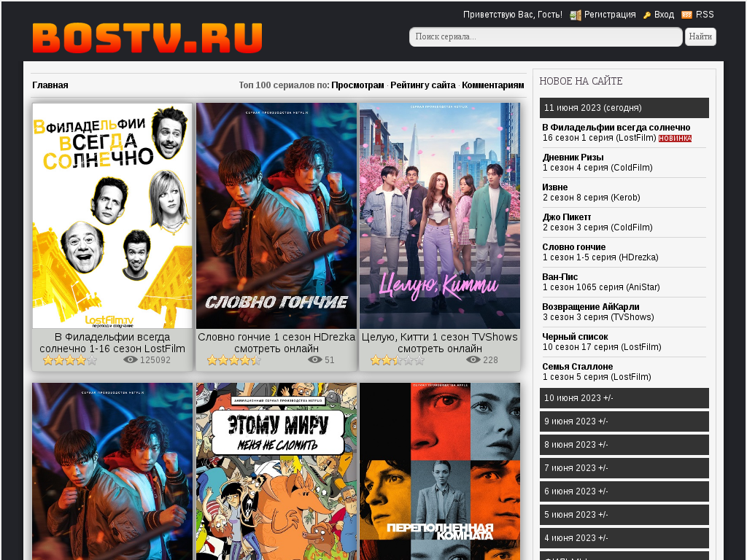Screen dimensions: 747x560
Task: Click the eye views icon showing 228
Action: pos(473,360)
